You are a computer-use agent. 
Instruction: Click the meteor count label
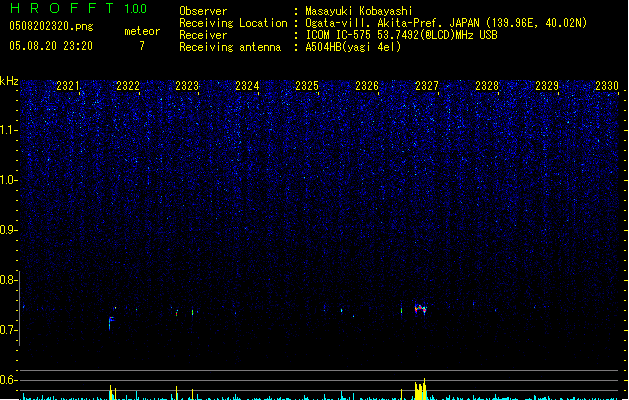coord(142,31)
